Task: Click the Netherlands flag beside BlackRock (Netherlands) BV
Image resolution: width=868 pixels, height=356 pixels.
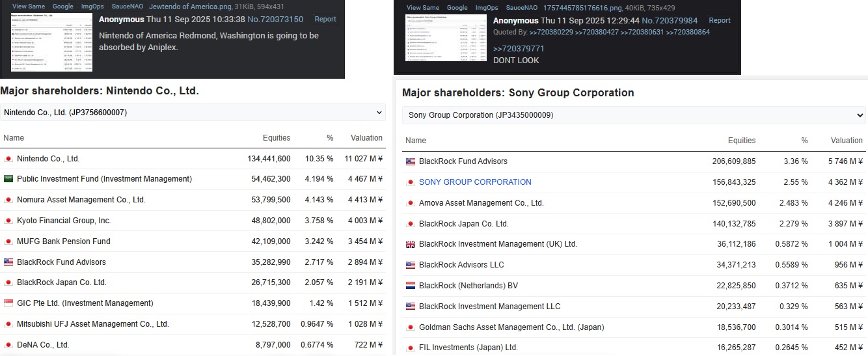Action: 410,286
